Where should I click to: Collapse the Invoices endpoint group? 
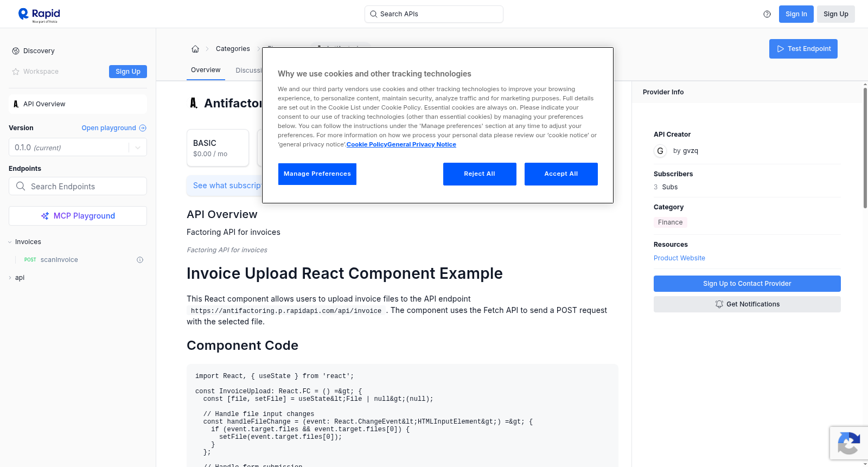click(x=10, y=242)
